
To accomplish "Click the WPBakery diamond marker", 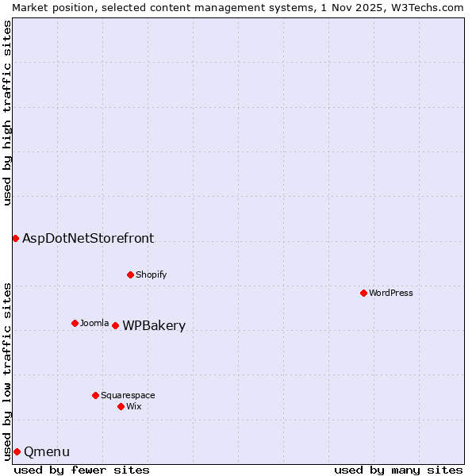I will click(x=115, y=325).
